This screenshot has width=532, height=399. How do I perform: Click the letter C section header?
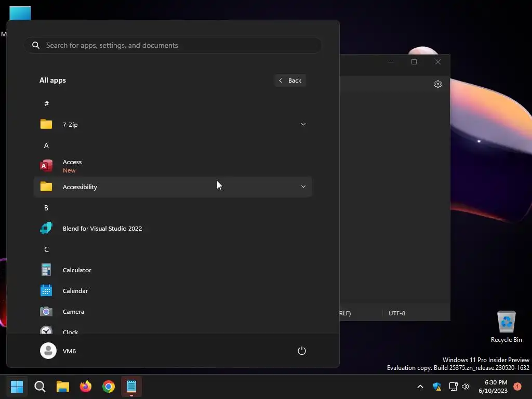(46, 249)
